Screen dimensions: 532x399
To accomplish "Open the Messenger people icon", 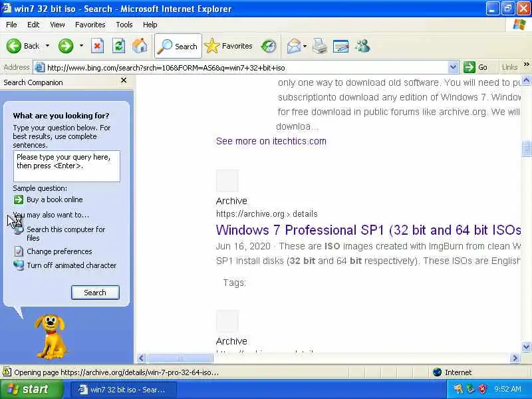I will pos(362,46).
